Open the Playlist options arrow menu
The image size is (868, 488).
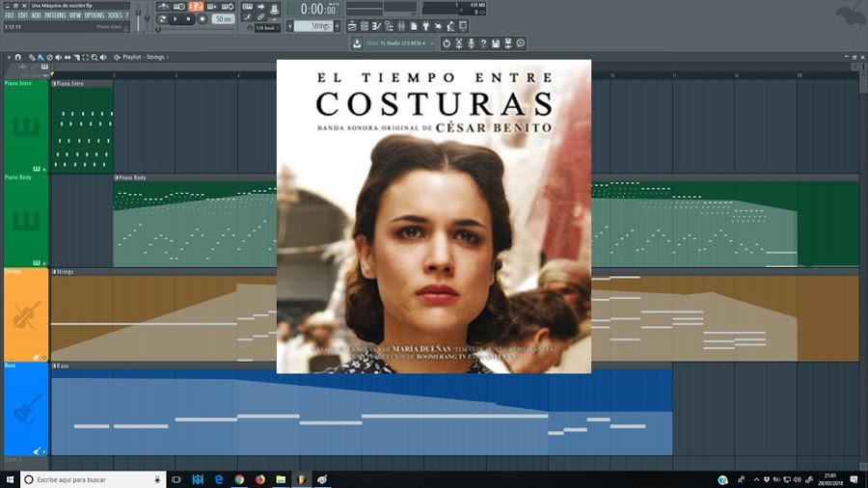pos(9,58)
